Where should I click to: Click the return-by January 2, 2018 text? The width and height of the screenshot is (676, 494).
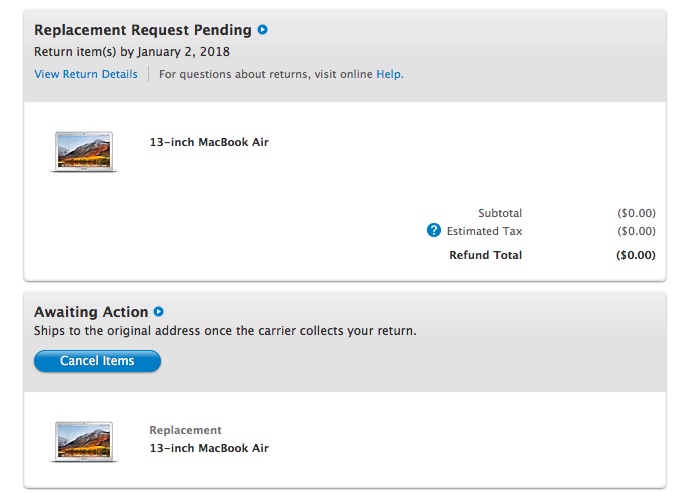click(x=132, y=52)
